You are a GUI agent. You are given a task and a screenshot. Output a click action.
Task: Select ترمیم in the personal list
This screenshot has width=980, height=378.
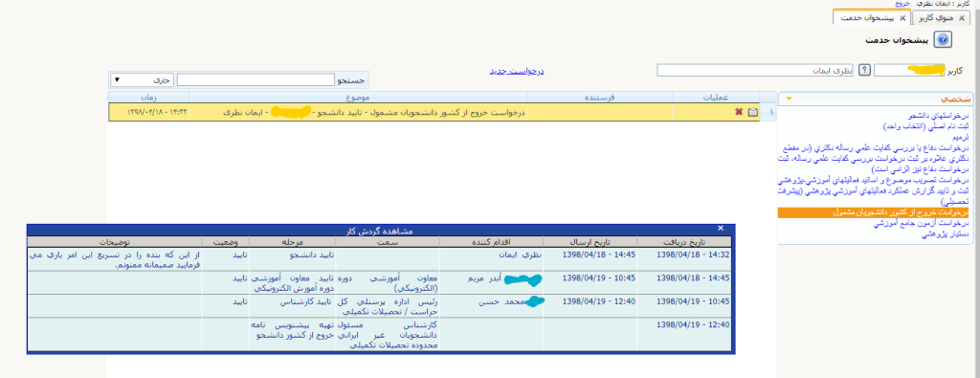961,137
